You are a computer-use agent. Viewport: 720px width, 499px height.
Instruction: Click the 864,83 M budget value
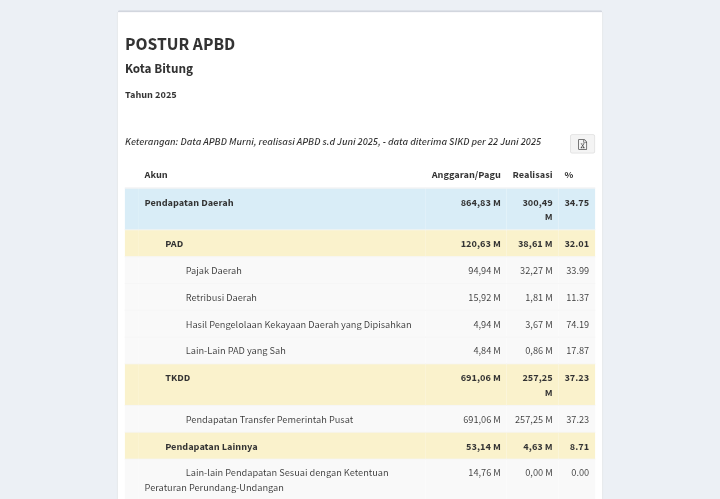pos(480,203)
